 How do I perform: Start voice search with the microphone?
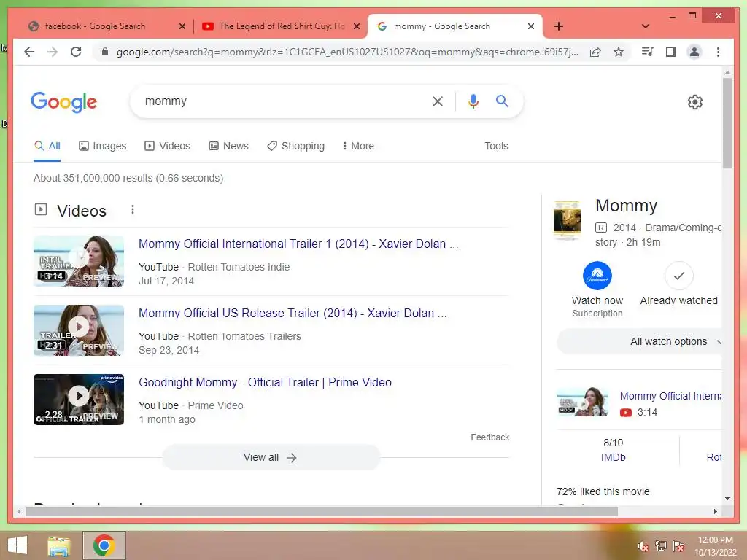(473, 101)
